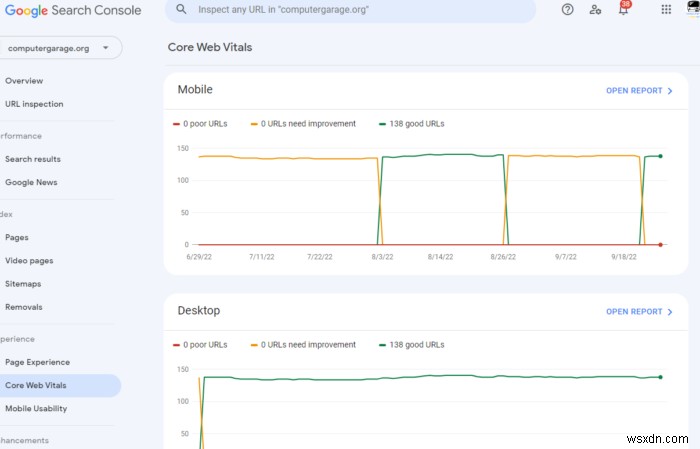This screenshot has height=449, width=700.
Task: Click Desktop chart 0 poor URLs legend
Action: (x=200, y=345)
